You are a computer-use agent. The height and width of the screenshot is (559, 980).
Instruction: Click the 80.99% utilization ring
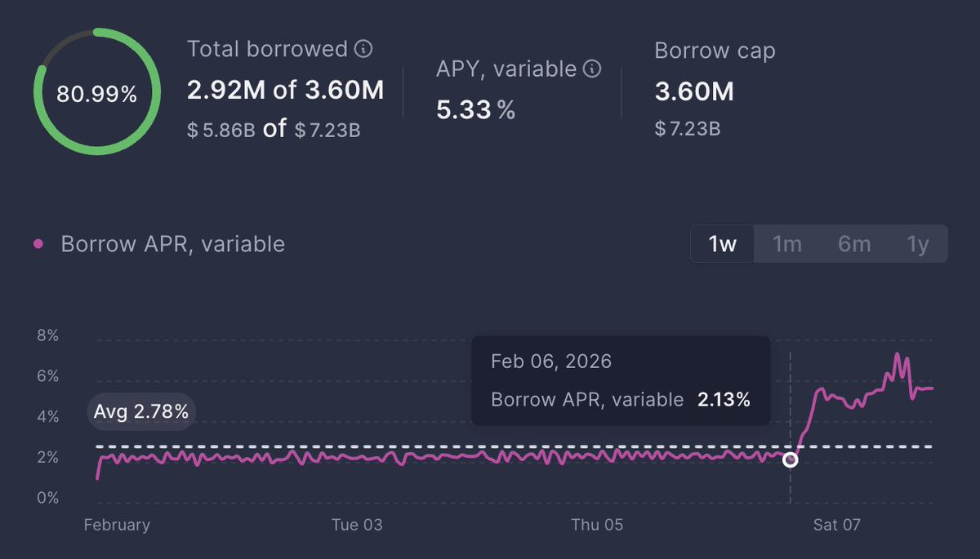(x=96, y=93)
